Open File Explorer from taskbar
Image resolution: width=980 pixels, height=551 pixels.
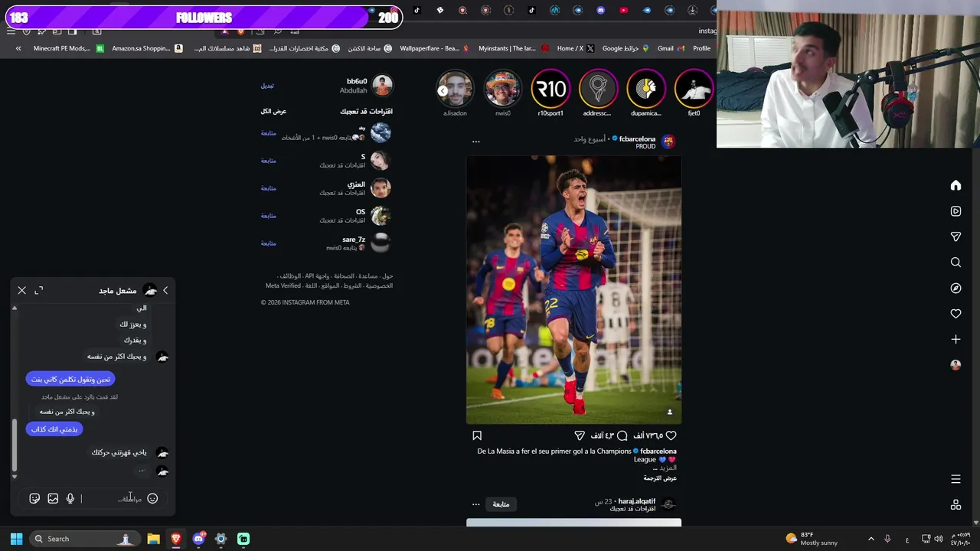[153, 539]
